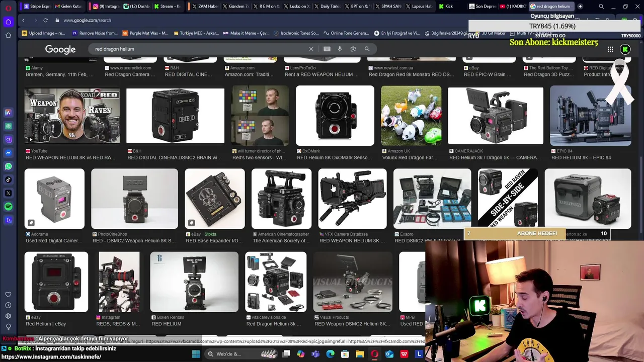Open the X (Twitter) sidebar icon

pyautogui.click(x=8, y=193)
